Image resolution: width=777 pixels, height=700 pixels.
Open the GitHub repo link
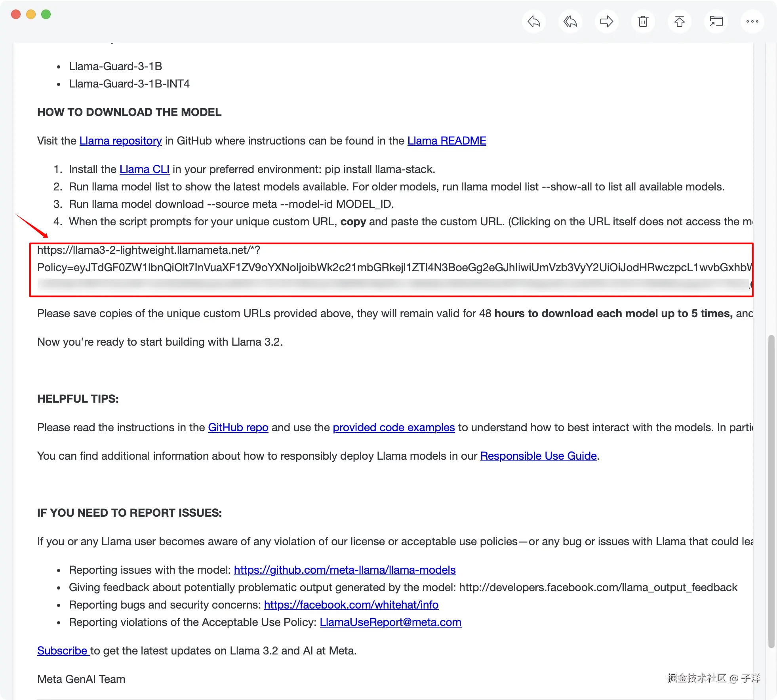(238, 428)
